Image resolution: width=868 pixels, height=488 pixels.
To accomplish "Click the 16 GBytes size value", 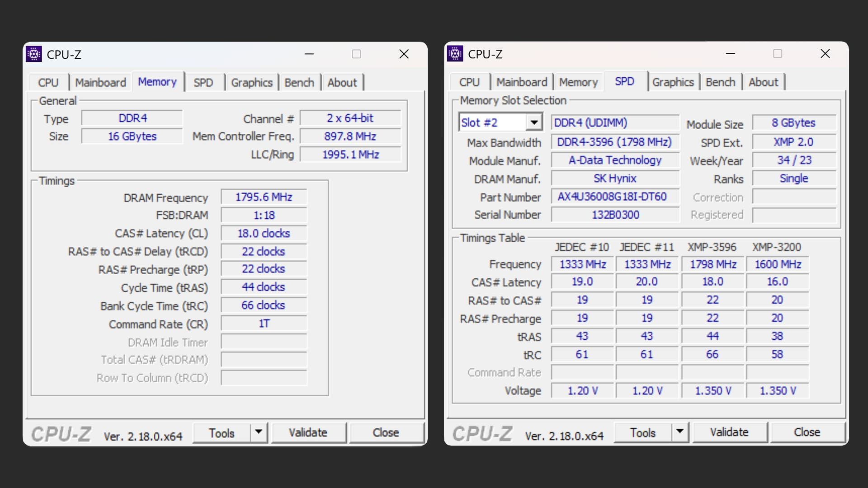I will 132,136.
